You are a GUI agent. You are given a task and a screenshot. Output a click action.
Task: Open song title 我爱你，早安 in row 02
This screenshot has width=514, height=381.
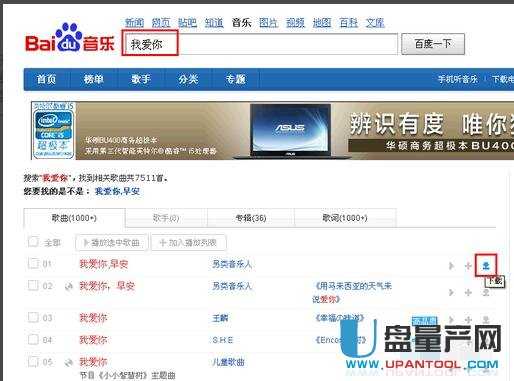click(x=107, y=286)
